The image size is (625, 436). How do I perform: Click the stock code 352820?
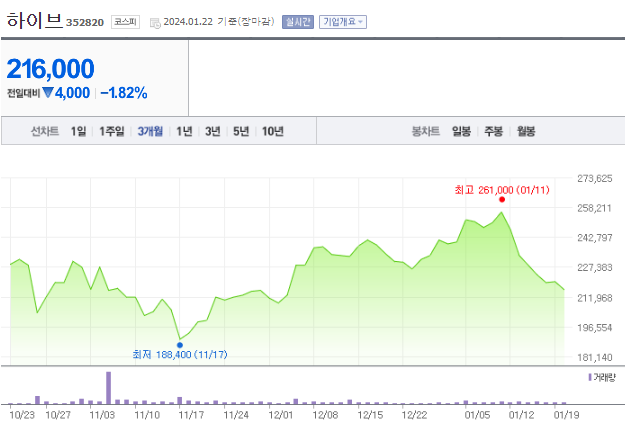85,22
